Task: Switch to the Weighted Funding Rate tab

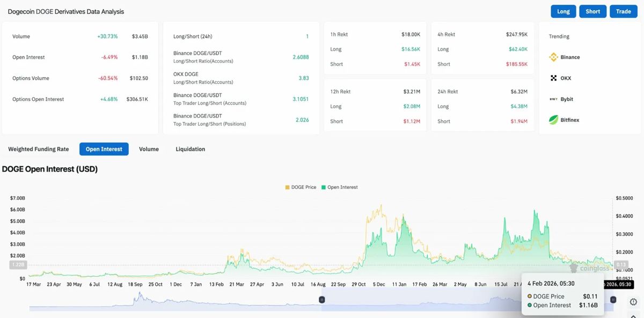Action: tap(39, 149)
